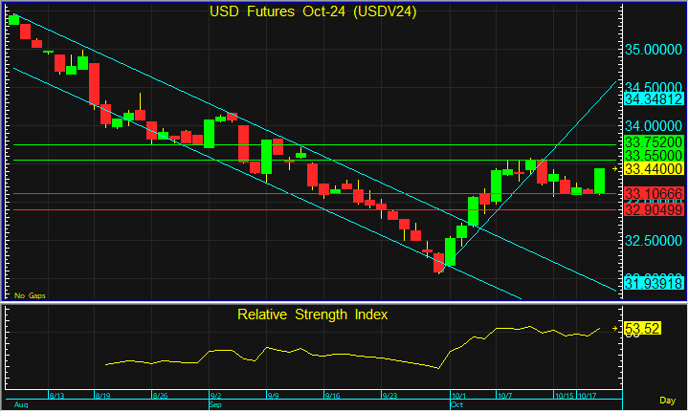Select the RSI value 53.52 label

point(642,329)
